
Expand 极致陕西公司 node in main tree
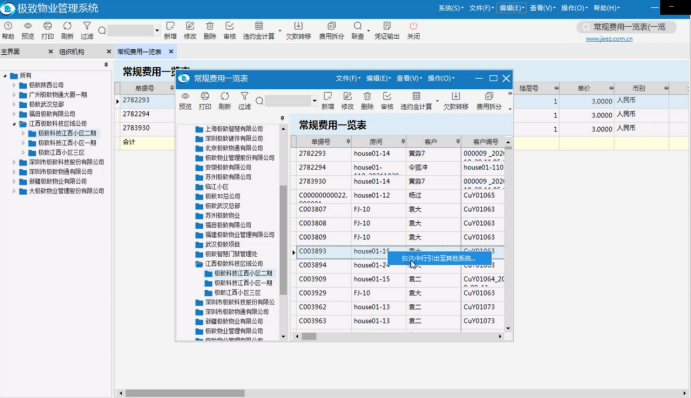tap(14, 85)
